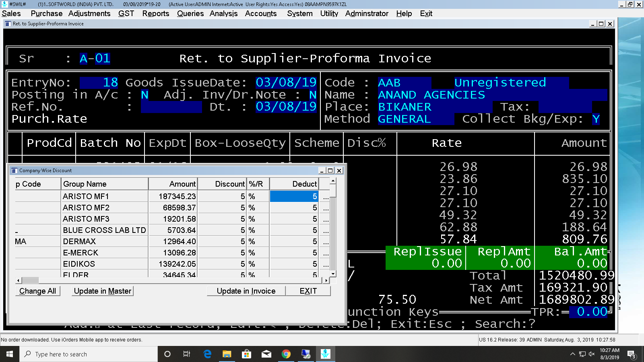
Task: Click the Amount column header in discount grid
Action: [x=173, y=184]
